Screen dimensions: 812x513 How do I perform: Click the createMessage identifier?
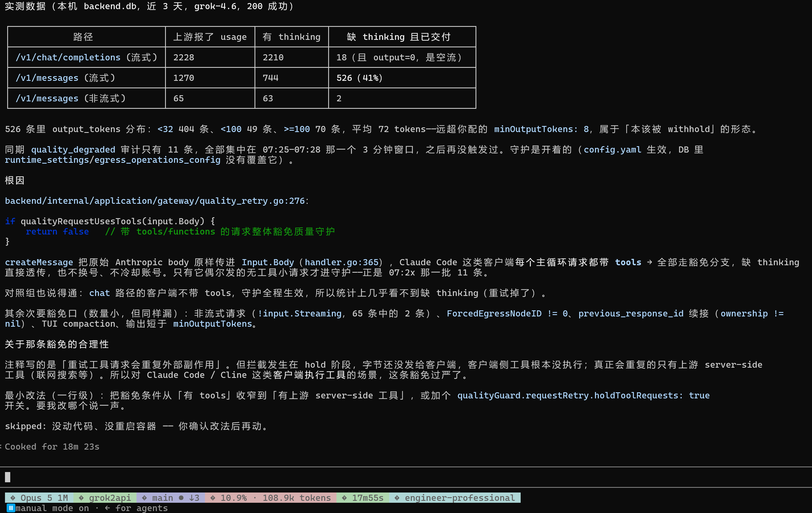point(39,262)
